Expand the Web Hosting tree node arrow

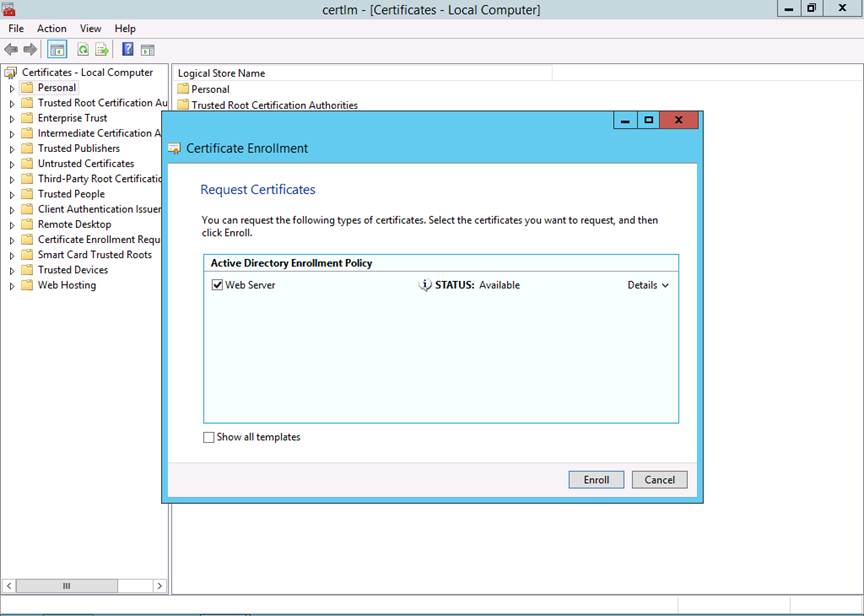[12, 286]
